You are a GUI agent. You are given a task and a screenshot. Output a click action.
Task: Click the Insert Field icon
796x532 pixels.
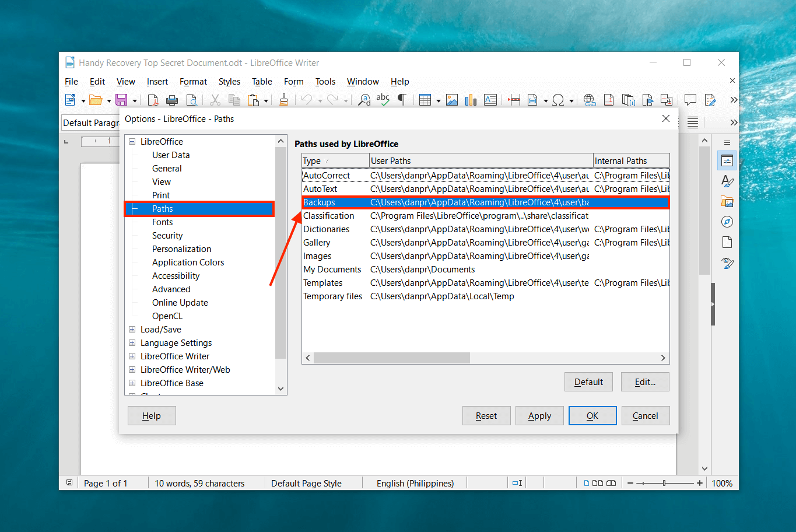532,100
